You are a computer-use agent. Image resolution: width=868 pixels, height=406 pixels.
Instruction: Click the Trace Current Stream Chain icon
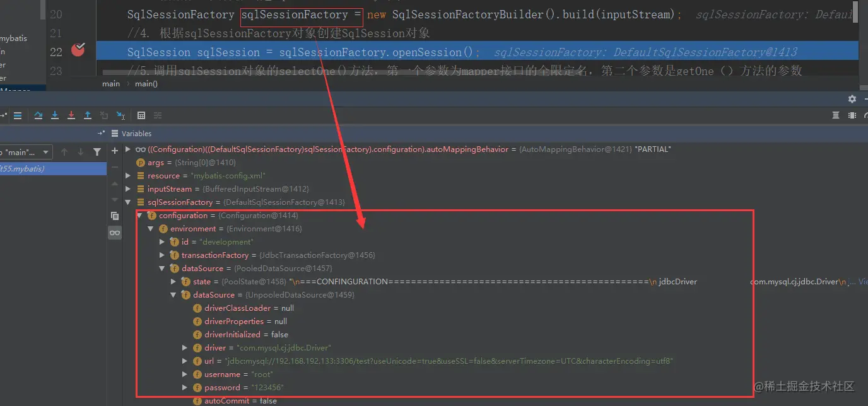click(158, 115)
